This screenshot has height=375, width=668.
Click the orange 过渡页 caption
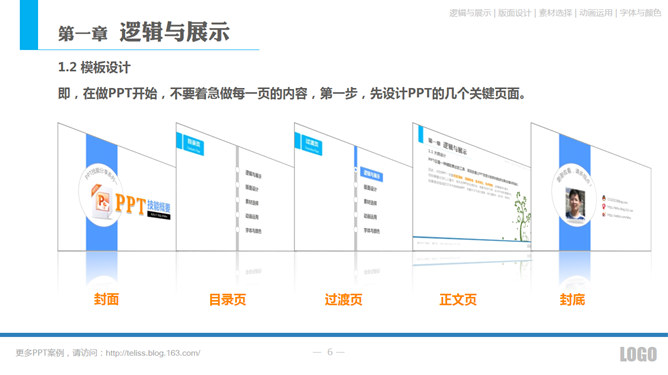(343, 299)
